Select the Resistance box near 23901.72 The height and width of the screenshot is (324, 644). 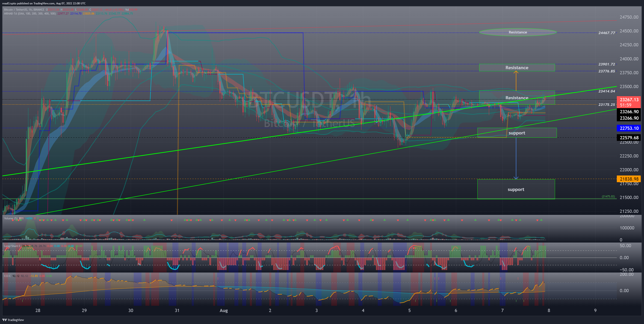(x=517, y=68)
